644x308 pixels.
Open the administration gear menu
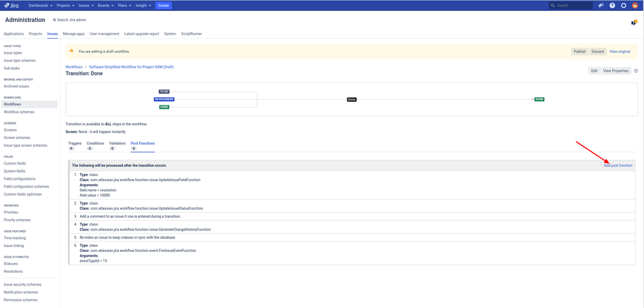pos(623,5)
